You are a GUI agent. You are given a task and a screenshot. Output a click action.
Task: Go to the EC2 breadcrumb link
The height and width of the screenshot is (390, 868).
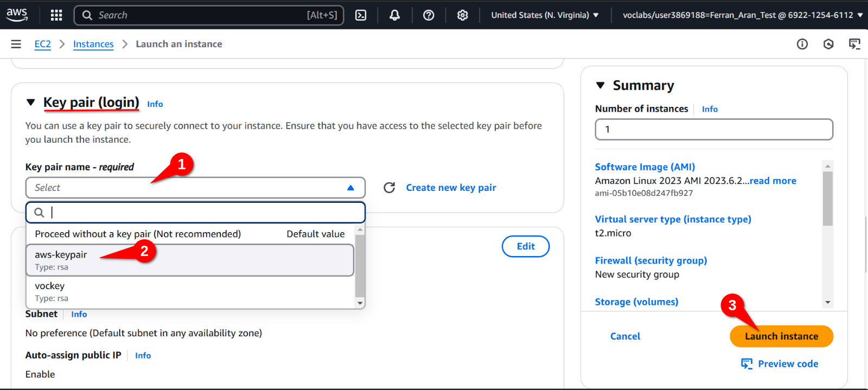[43, 44]
